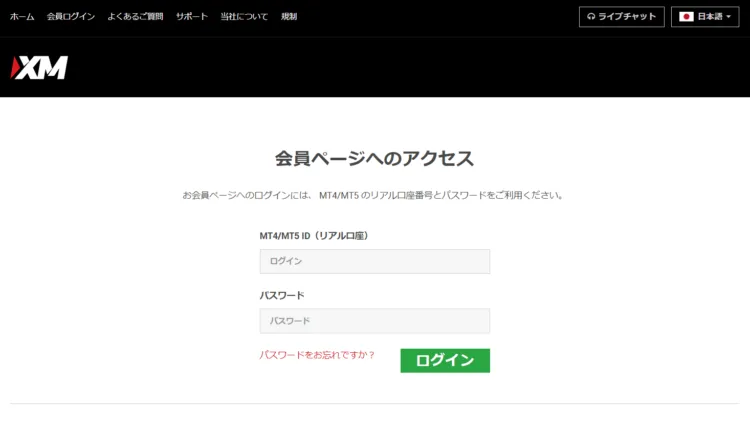Screen dimensions: 750x428
Task: Click the XM logo
Action: pyautogui.click(x=40, y=67)
